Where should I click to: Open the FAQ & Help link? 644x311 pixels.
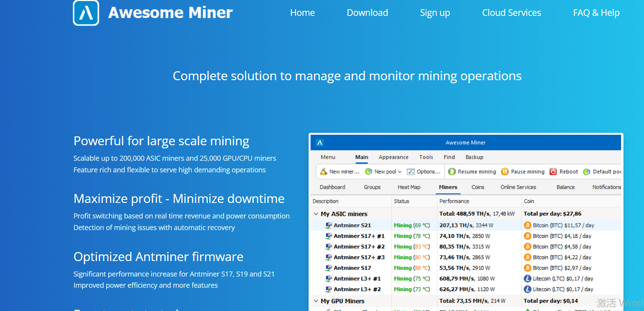pyautogui.click(x=596, y=13)
